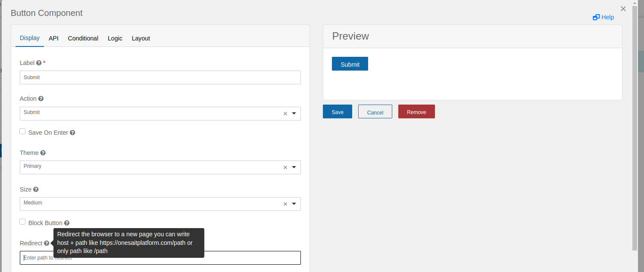
Task: Click the help icon beside Redirect
Action: point(47,243)
